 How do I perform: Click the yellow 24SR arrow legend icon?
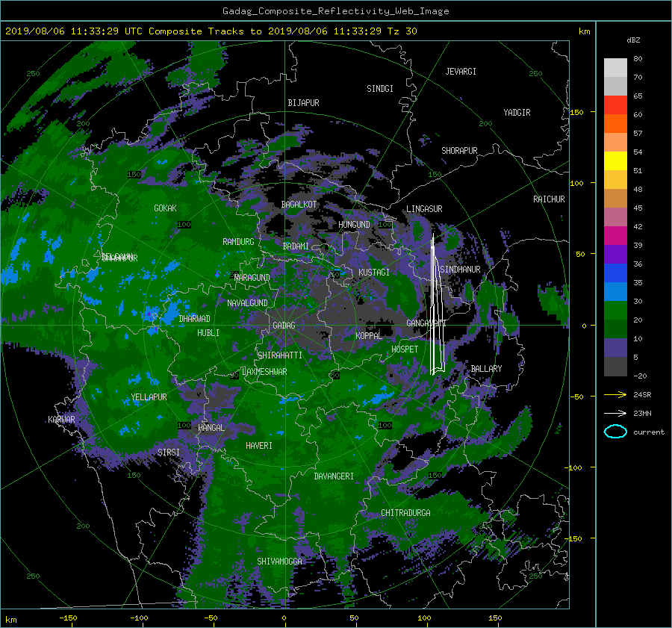pyautogui.click(x=615, y=394)
